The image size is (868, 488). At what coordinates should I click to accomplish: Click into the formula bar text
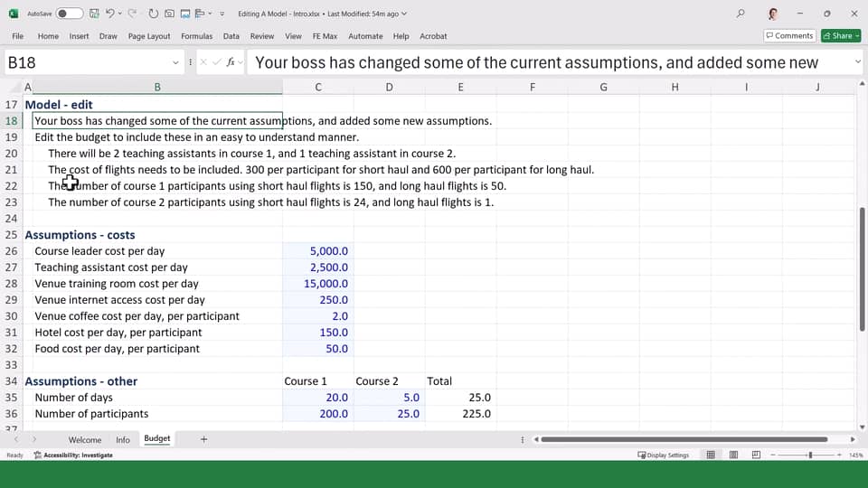coord(548,62)
